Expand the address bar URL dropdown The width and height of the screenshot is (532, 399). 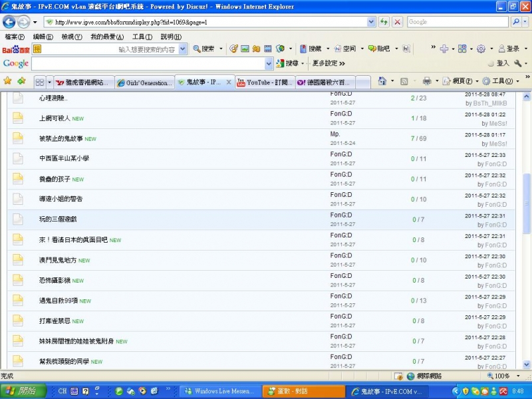[371, 22]
